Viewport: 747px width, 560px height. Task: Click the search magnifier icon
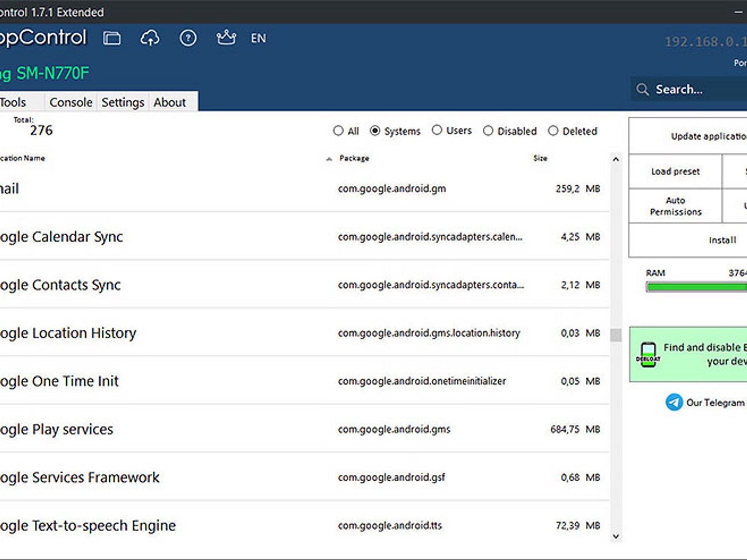[642, 89]
